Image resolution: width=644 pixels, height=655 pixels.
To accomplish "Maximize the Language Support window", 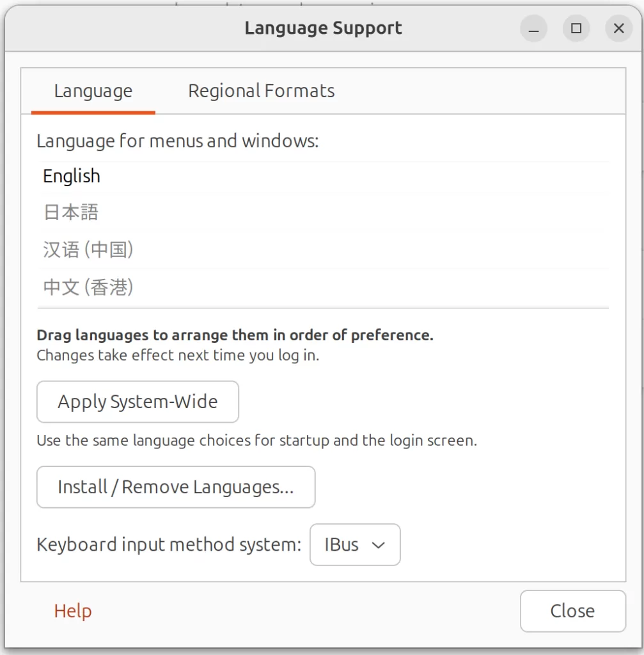I will [x=576, y=29].
